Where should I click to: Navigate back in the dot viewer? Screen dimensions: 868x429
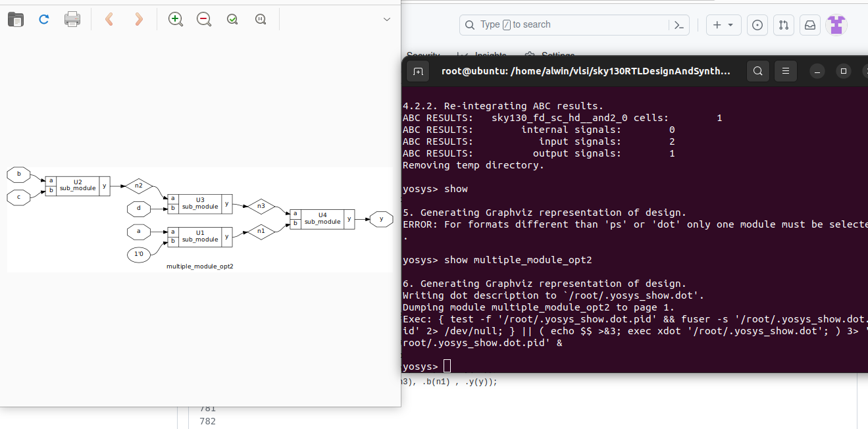[x=109, y=19]
